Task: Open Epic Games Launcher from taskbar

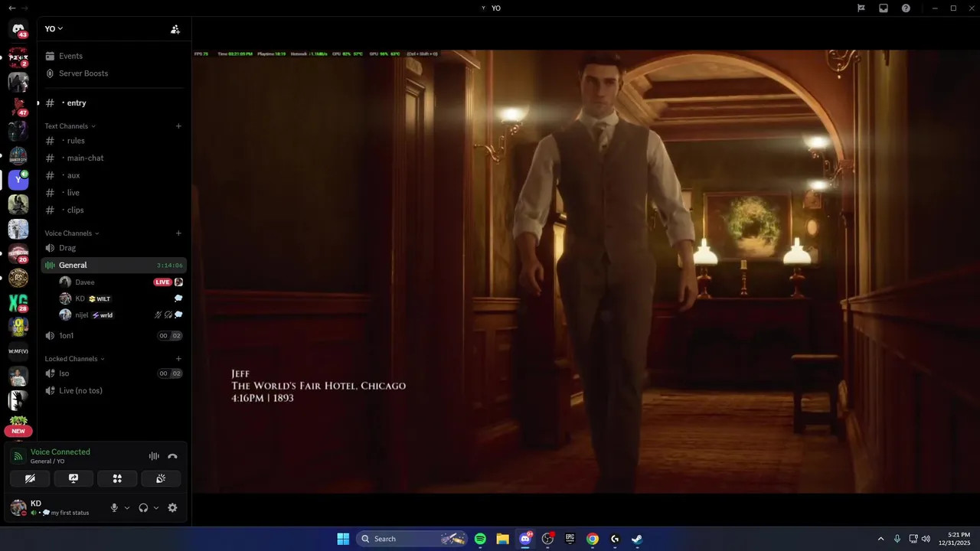Action: tap(570, 539)
